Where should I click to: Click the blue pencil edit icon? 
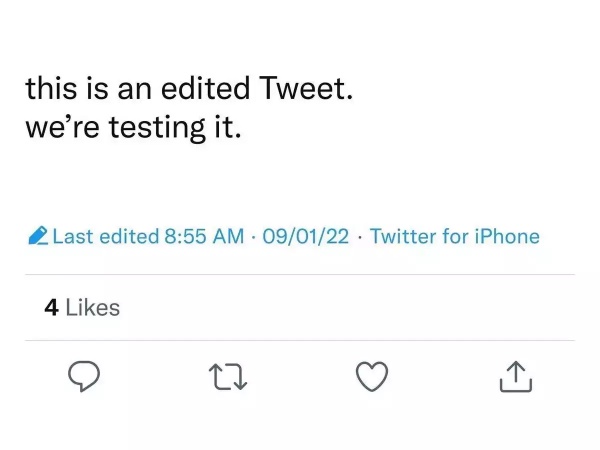(x=38, y=237)
